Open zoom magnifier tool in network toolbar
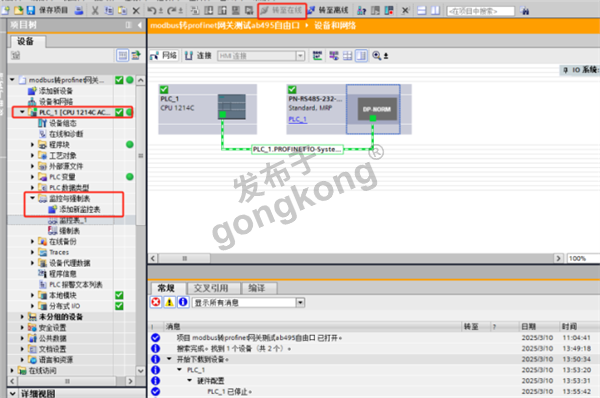The width and height of the screenshot is (600, 398). pos(377,56)
